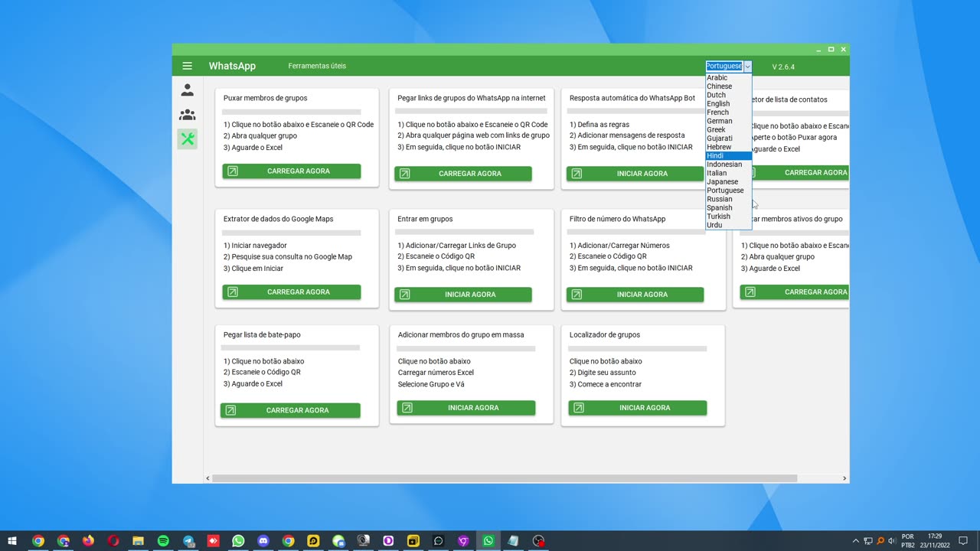This screenshot has width=980, height=551.
Task: Choose German from the language list
Action: click(728, 121)
